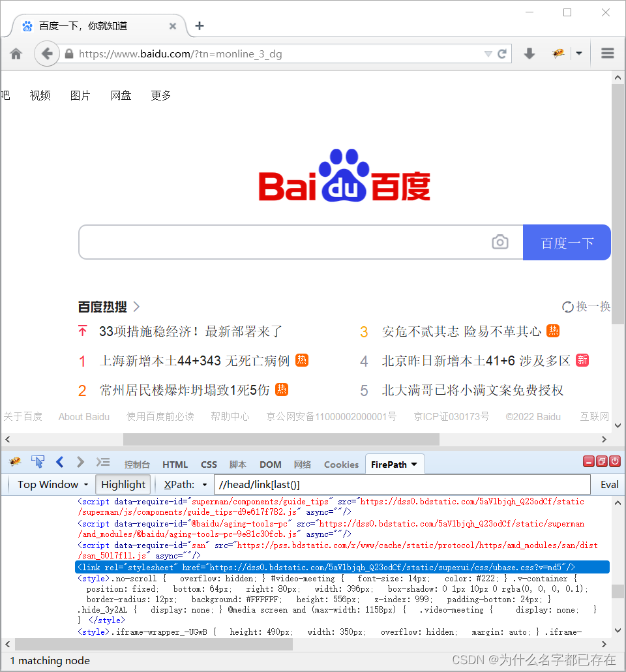This screenshot has height=672, width=626.
Task: Open hot search 常州居民楼爆炸坍塌
Action: click(185, 390)
